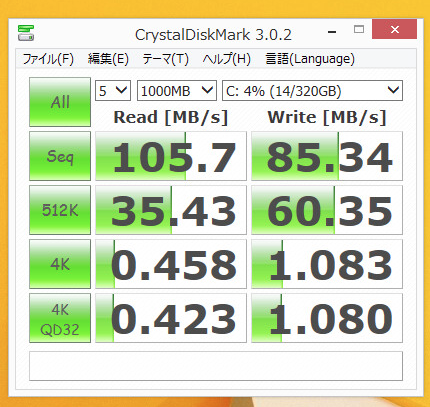This screenshot has height=407, width=430.
Task: Open the drive selector showing C: 4%
Action: coord(312,91)
